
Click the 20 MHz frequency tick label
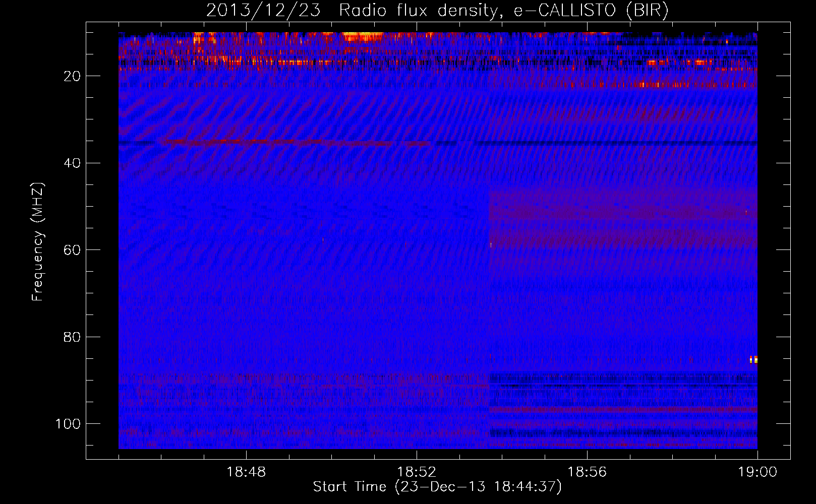(73, 76)
